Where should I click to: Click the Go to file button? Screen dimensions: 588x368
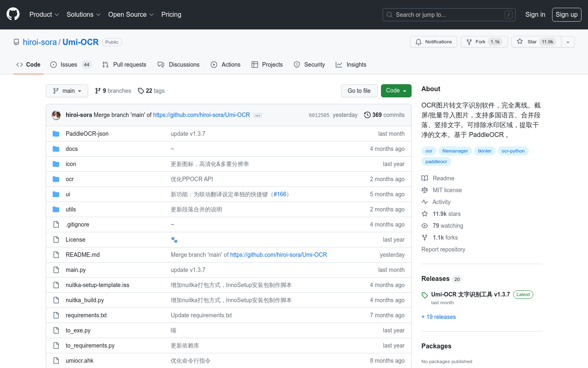click(359, 91)
